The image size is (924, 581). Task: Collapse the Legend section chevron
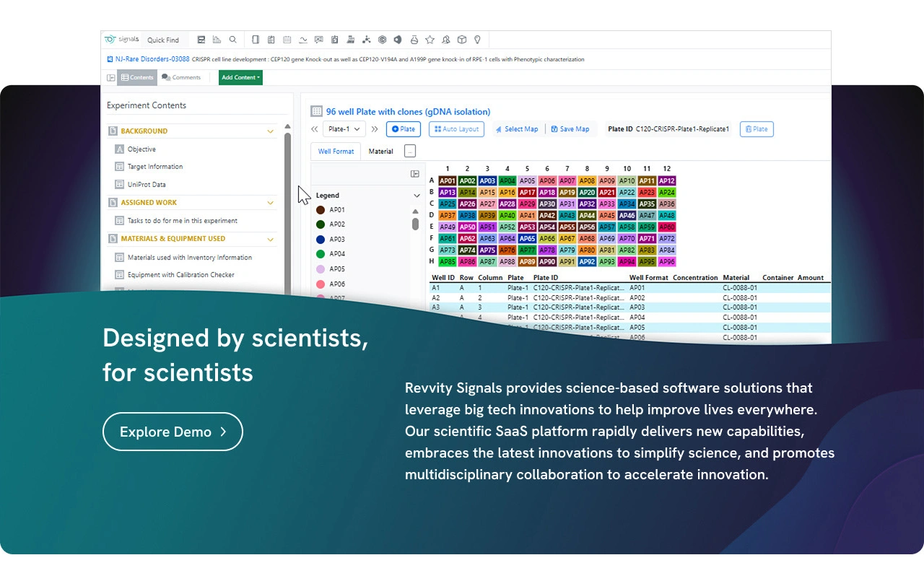(x=417, y=196)
